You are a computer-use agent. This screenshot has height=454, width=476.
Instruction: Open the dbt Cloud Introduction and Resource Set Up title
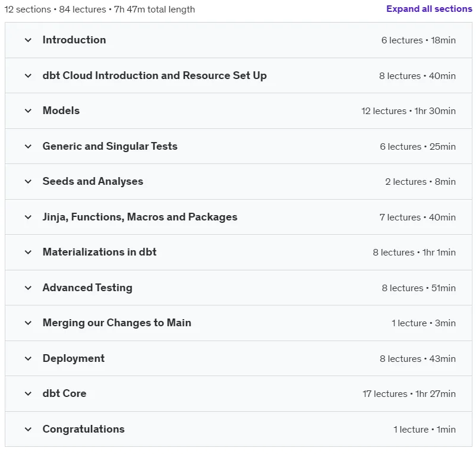click(155, 75)
